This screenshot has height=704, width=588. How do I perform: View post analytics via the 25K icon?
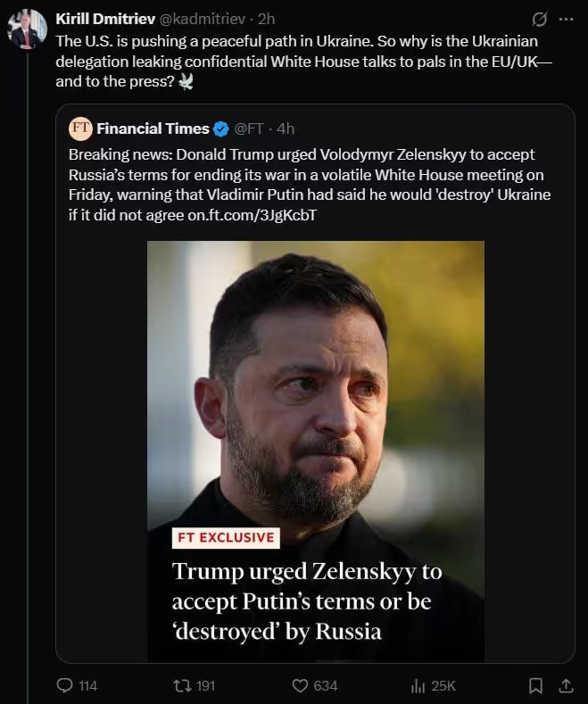pyautogui.click(x=417, y=685)
